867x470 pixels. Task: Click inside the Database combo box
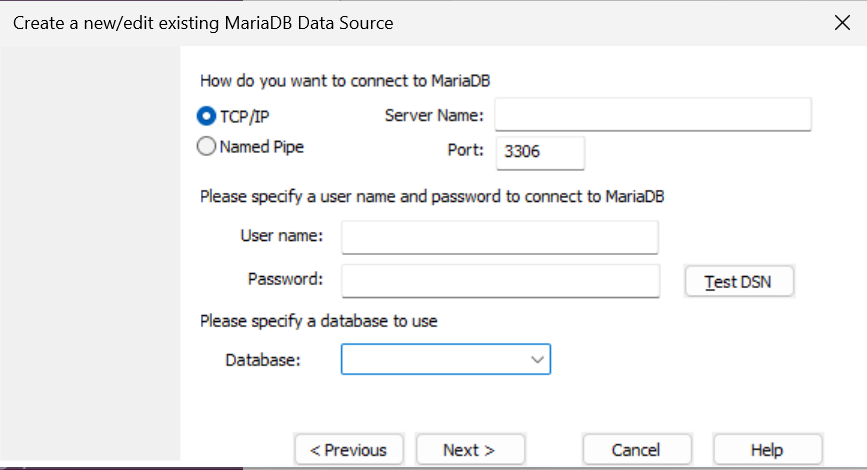tap(435, 359)
